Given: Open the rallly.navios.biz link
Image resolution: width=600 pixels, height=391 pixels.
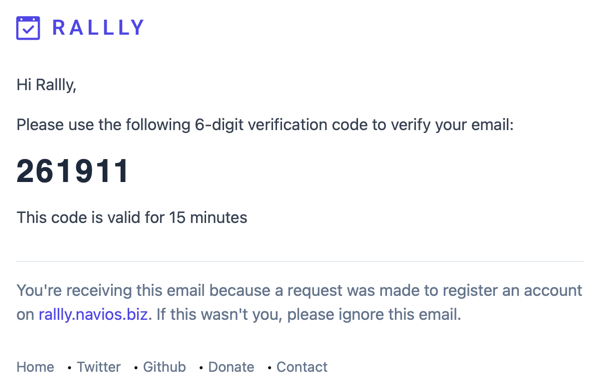Looking at the screenshot, I should pos(93,314).
